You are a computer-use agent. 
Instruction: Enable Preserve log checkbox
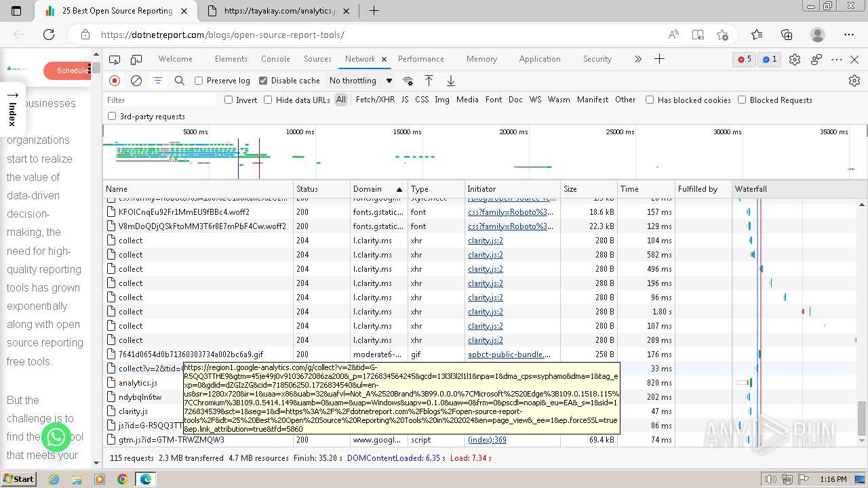tap(199, 81)
